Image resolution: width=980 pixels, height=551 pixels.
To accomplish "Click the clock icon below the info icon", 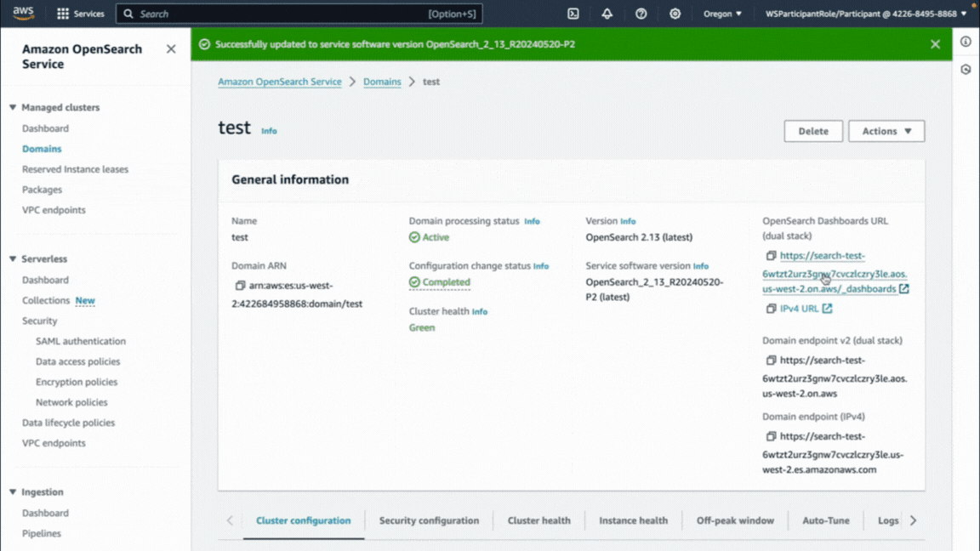I will coord(966,70).
